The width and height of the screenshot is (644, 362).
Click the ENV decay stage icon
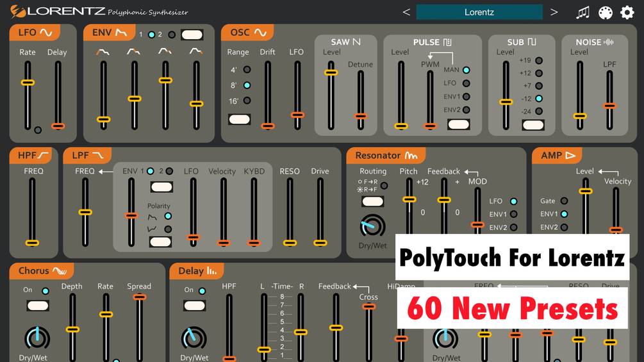133,52
